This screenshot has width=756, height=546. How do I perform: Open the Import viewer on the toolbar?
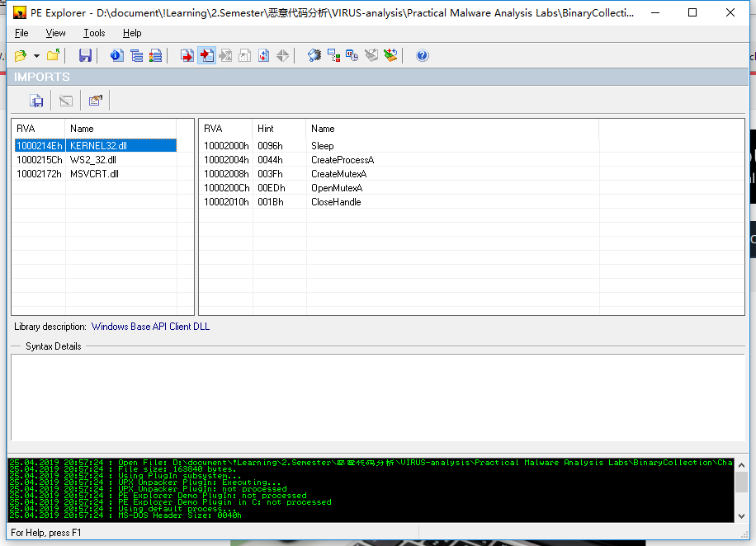click(x=206, y=55)
